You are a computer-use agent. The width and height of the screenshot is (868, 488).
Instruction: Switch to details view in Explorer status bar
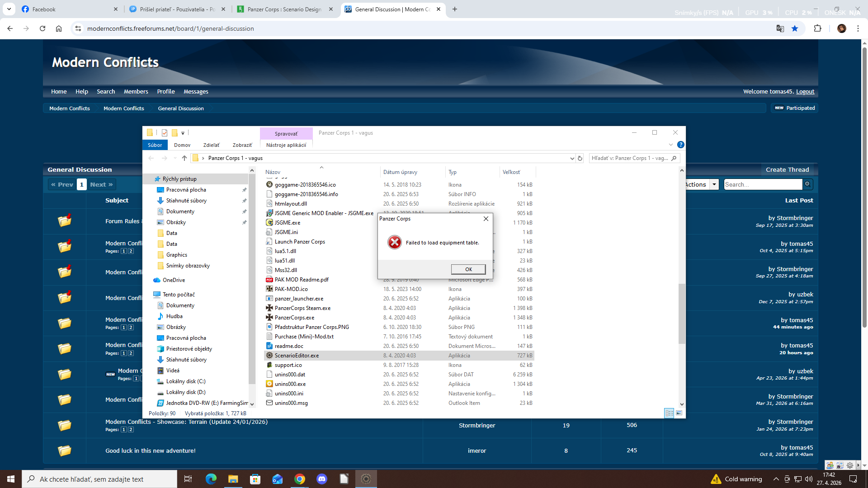coord(669,413)
